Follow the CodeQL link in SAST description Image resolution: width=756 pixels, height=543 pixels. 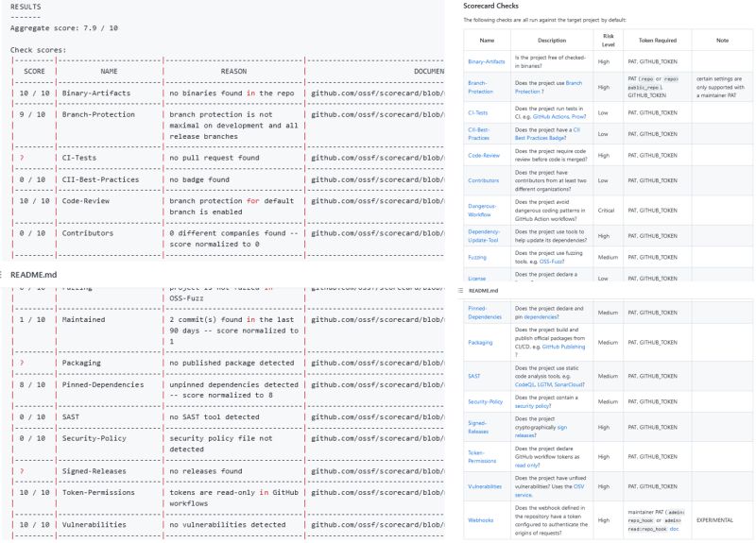pos(525,384)
